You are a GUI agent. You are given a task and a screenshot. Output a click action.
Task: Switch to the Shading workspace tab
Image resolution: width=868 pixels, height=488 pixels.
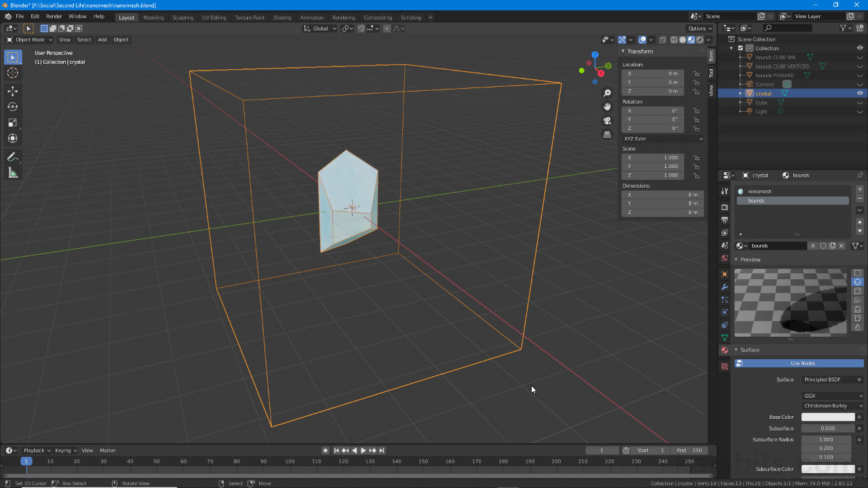pyautogui.click(x=282, y=18)
